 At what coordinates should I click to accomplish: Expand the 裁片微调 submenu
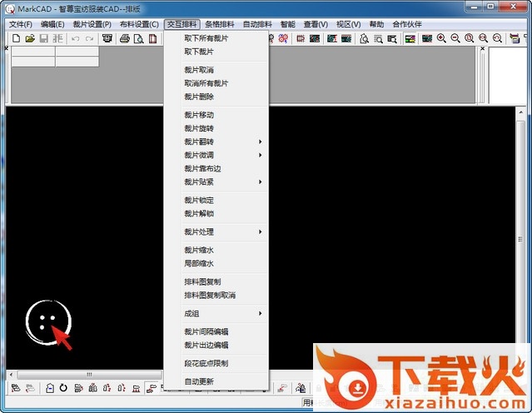pyautogui.click(x=216, y=156)
